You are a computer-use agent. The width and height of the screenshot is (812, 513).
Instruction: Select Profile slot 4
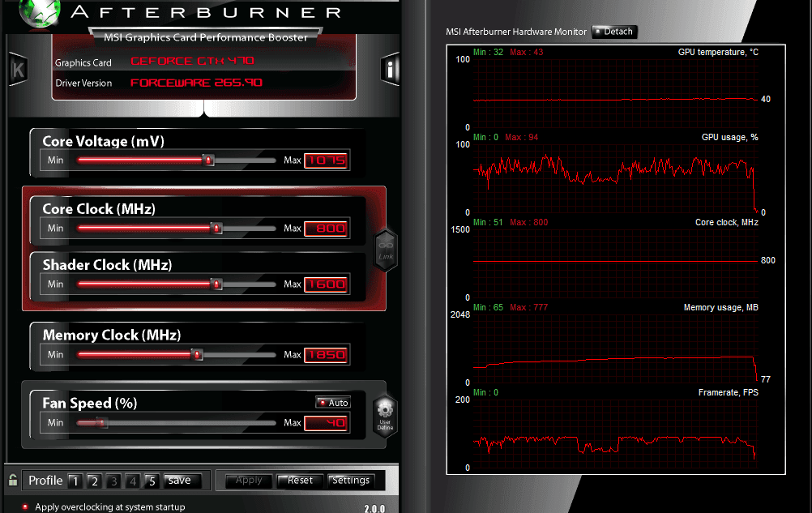[133, 481]
